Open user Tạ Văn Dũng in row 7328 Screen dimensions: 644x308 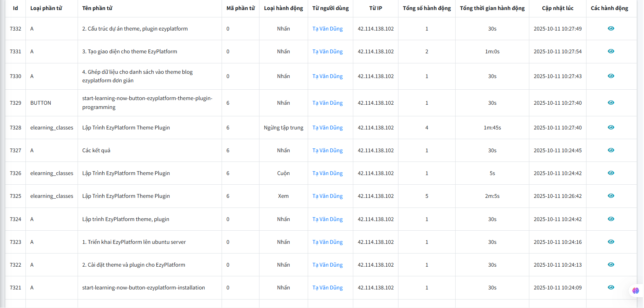click(x=327, y=128)
